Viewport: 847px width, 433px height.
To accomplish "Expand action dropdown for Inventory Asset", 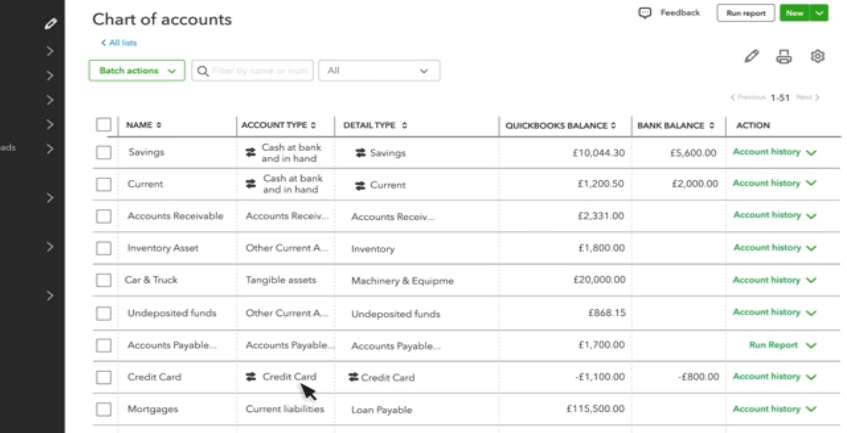I will click(x=811, y=248).
